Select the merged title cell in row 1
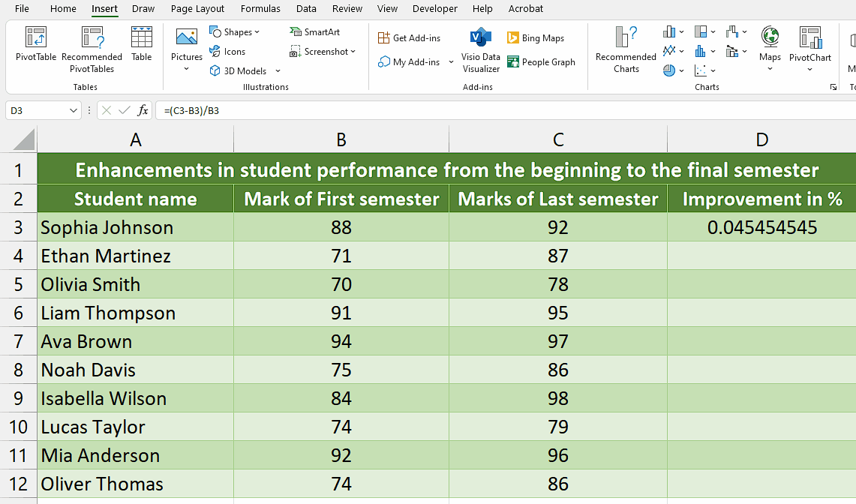The width and height of the screenshot is (856, 504). (446, 169)
